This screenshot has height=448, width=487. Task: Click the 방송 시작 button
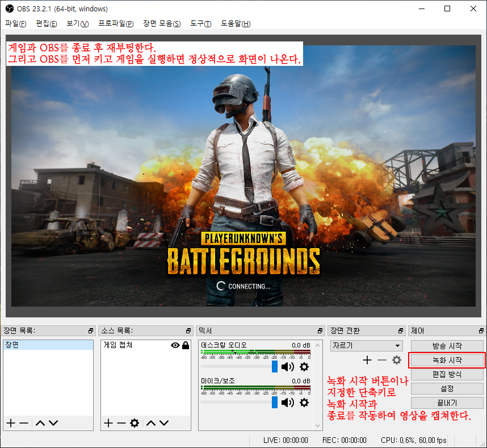coord(447,346)
